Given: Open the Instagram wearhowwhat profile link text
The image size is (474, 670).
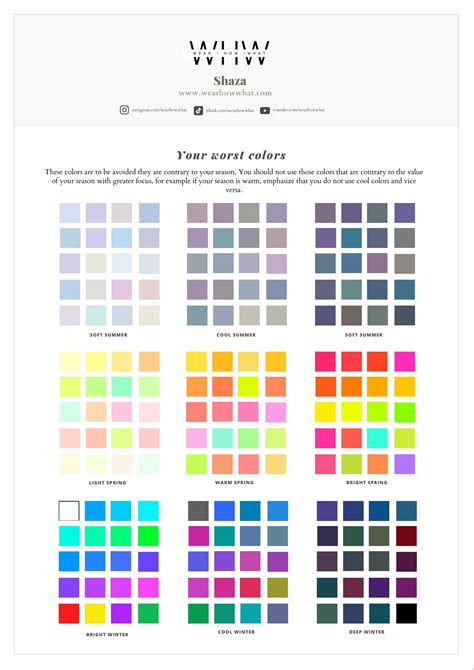Looking at the screenshot, I should pyautogui.click(x=159, y=110).
